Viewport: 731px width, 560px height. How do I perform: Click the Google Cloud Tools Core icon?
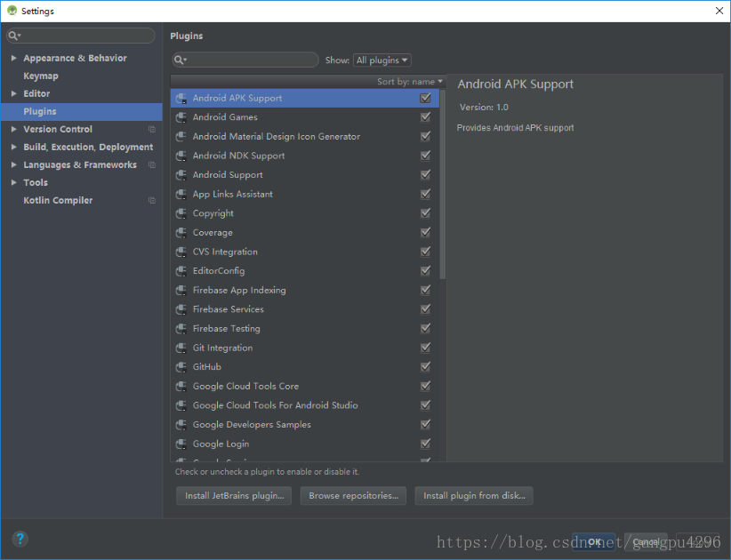181,387
